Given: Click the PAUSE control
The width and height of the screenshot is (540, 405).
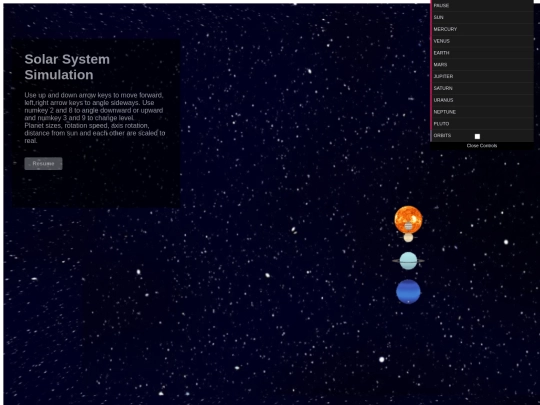Looking at the screenshot, I should (482, 6).
